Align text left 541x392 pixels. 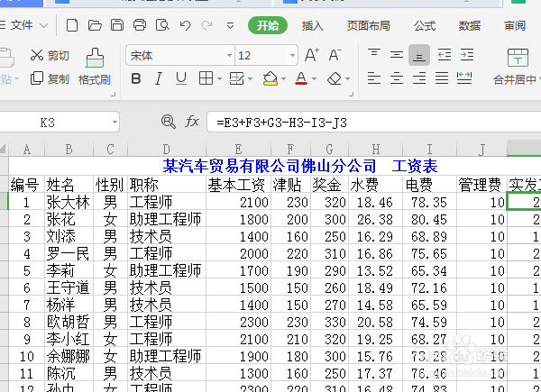(x=374, y=78)
